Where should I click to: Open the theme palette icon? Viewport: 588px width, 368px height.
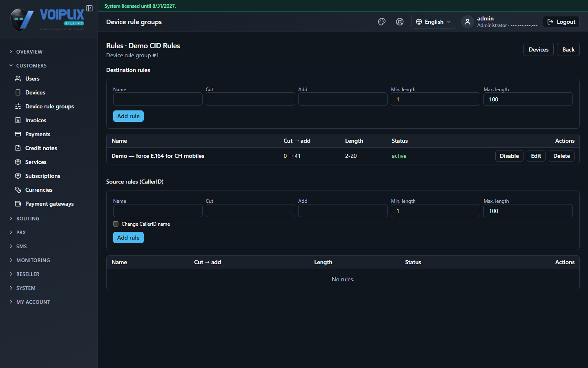[x=382, y=22]
